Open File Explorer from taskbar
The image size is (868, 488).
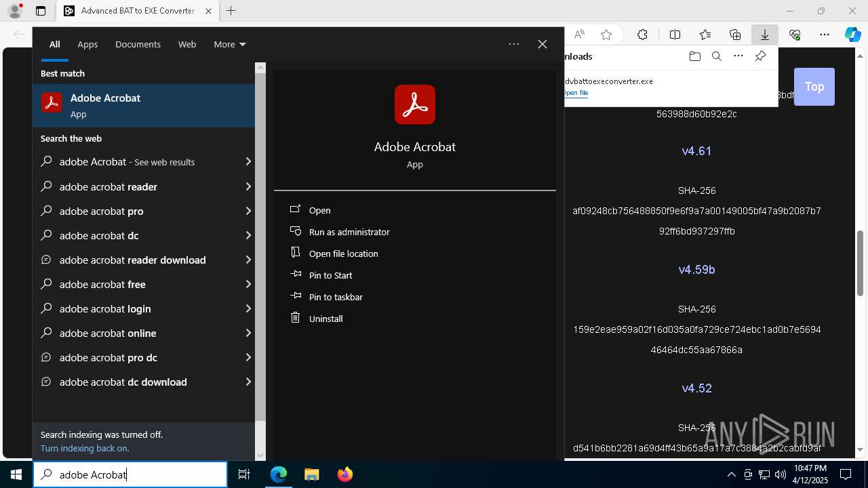(x=311, y=474)
